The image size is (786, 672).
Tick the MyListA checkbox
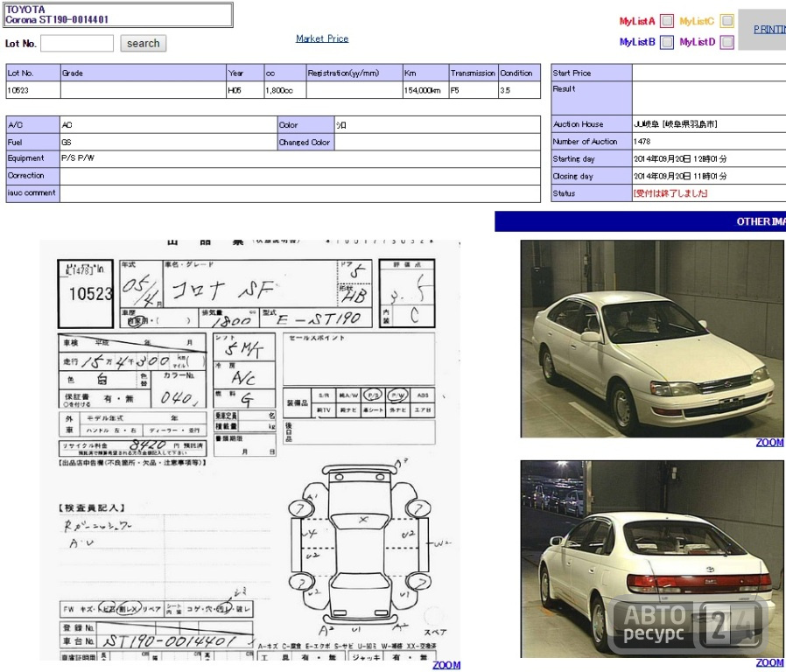click(x=667, y=21)
